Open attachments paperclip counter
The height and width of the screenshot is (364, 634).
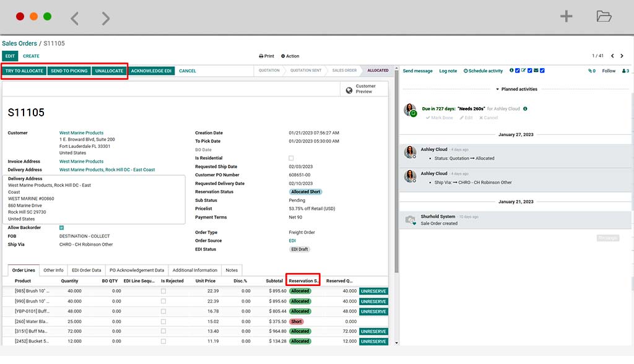pyautogui.click(x=591, y=71)
